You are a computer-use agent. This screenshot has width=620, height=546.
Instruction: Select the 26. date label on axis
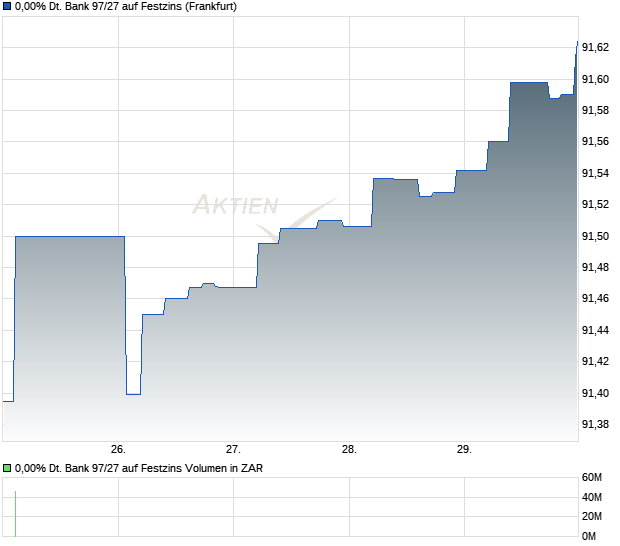pos(118,449)
